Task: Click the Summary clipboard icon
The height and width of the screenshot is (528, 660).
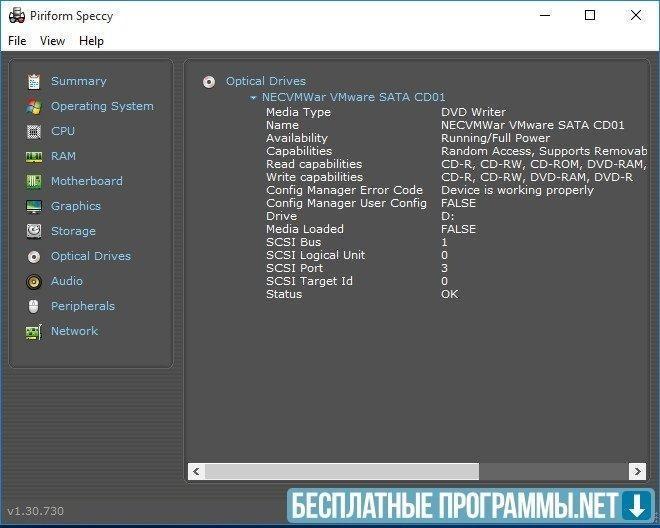Action: [34, 82]
